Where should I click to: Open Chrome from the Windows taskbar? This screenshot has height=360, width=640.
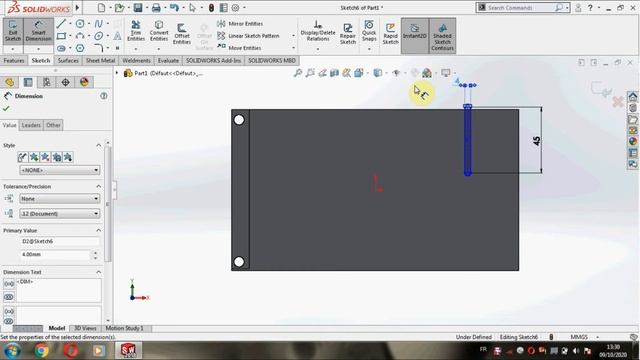tap(41, 350)
